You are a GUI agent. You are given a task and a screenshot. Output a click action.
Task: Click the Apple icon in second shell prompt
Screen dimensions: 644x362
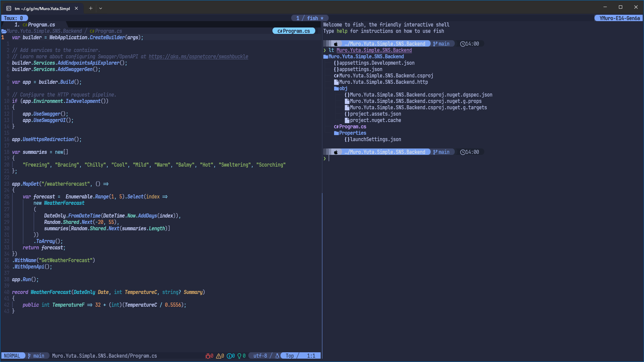coord(336,152)
